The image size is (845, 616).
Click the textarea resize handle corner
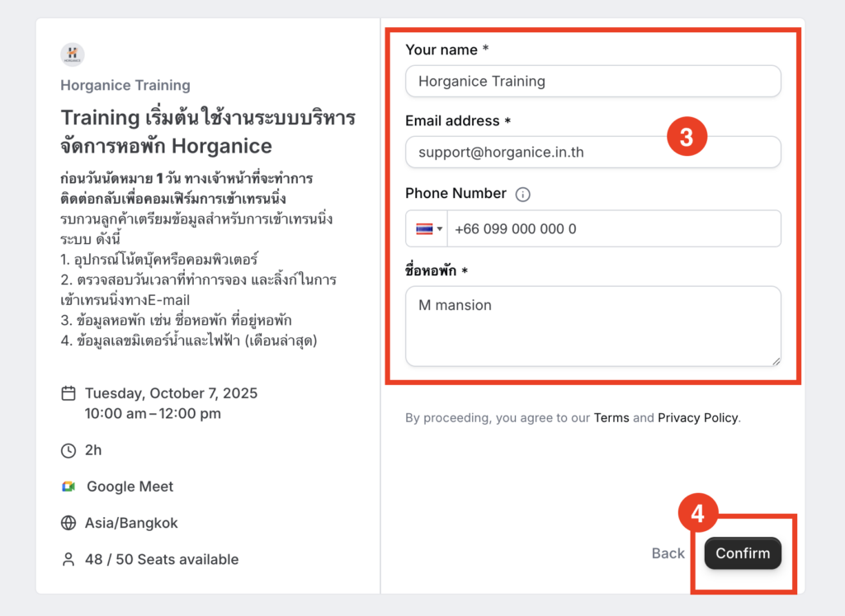tap(776, 361)
